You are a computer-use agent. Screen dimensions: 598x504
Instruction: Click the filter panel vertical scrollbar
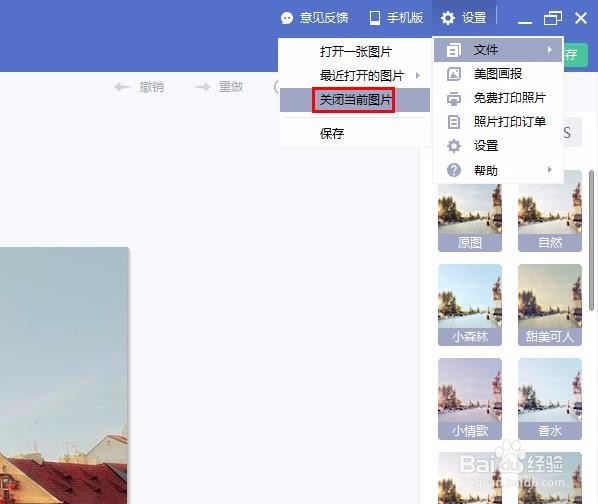pos(592,240)
